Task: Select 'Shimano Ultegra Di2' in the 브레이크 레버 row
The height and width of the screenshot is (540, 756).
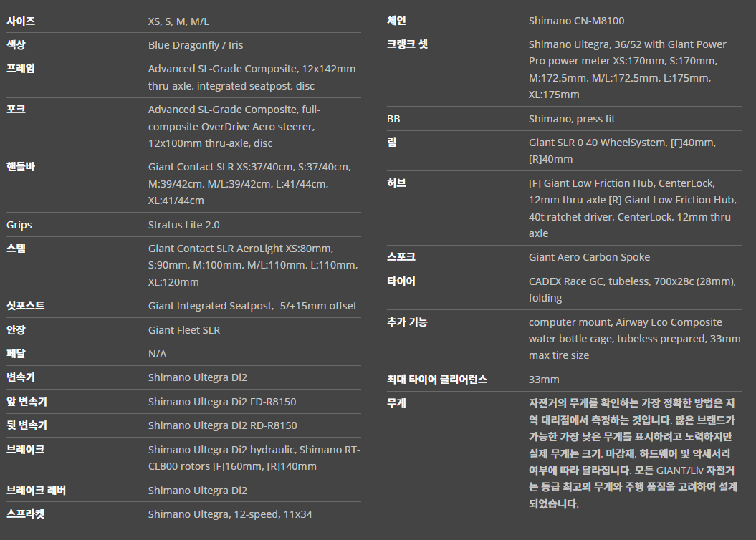Action: point(197,491)
